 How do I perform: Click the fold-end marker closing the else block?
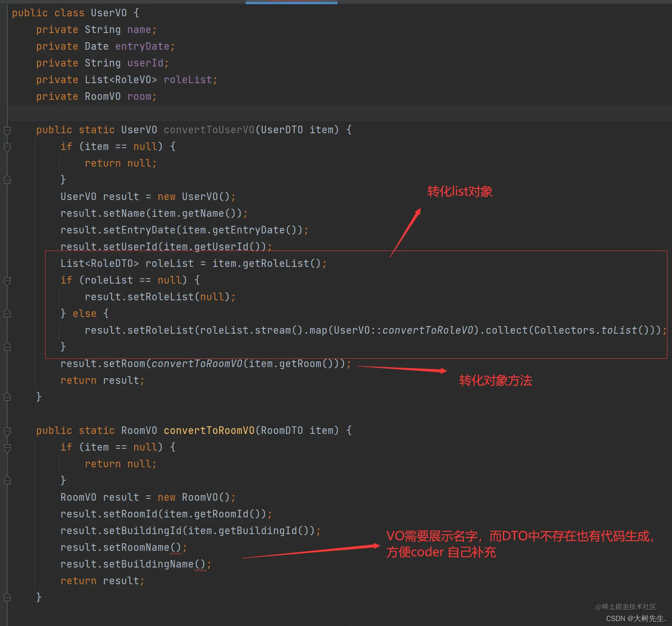coord(7,347)
